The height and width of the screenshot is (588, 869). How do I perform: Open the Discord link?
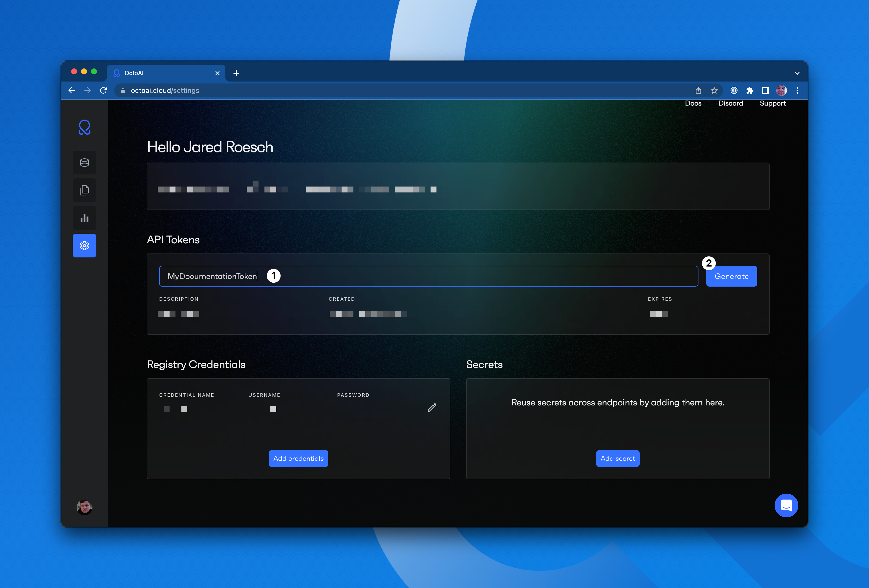point(730,104)
